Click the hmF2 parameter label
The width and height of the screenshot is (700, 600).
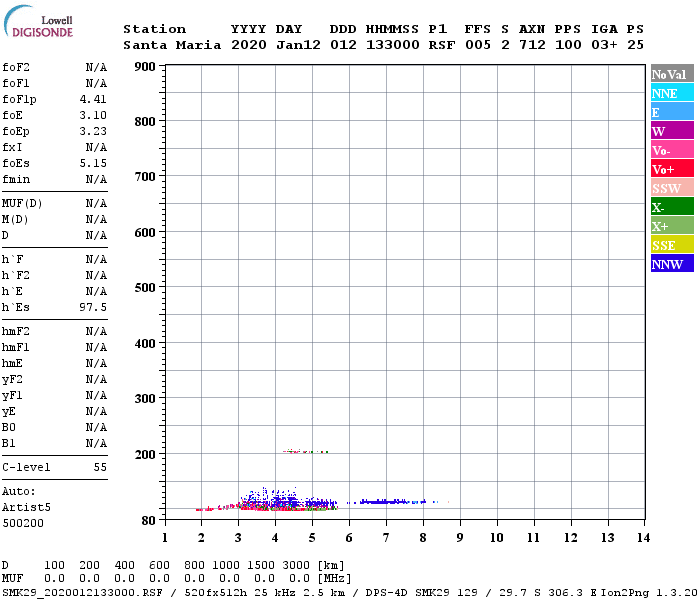pyautogui.click(x=16, y=331)
